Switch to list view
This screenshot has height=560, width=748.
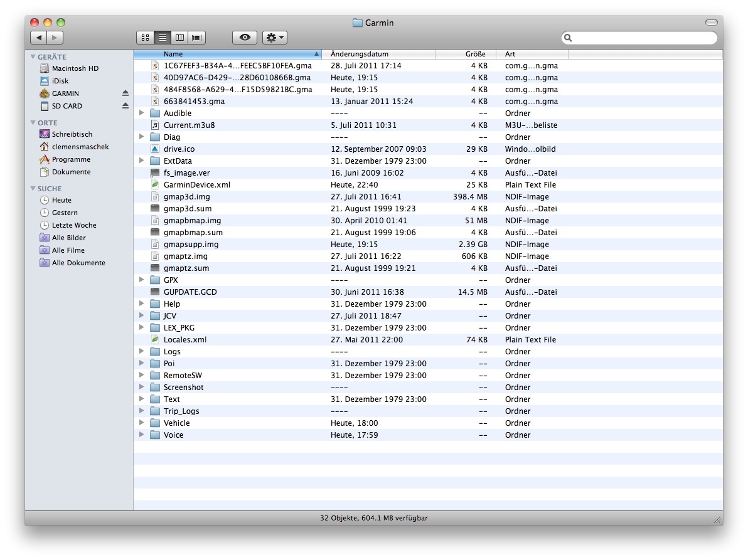click(x=163, y=38)
